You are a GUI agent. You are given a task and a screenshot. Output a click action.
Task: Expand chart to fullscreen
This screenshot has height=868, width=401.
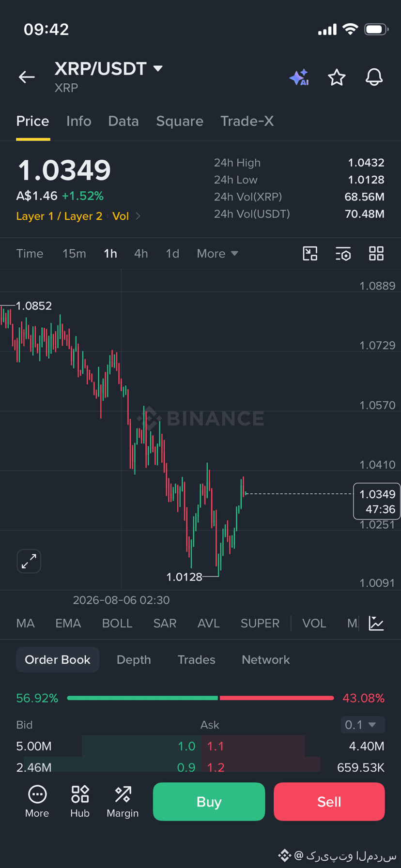[x=29, y=561]
